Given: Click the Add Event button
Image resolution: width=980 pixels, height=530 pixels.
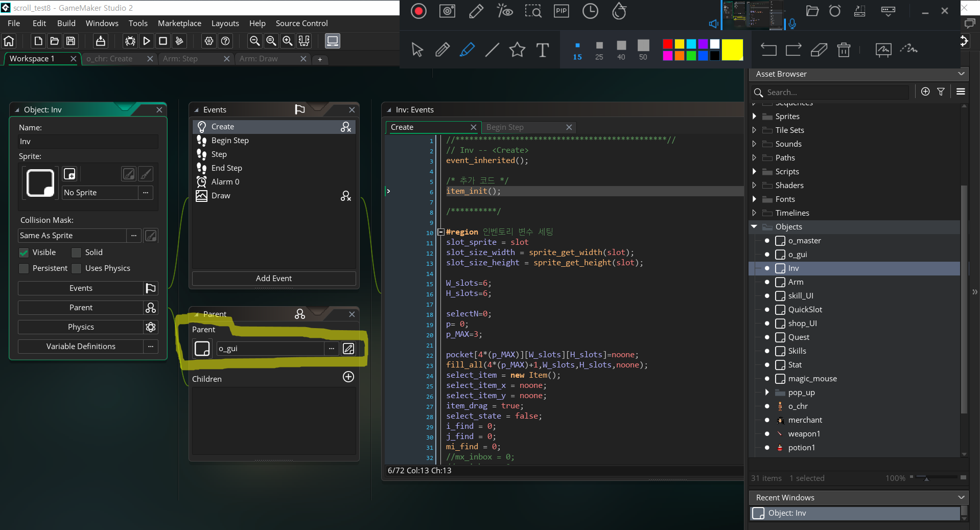Looking at the screenshot, I should tap(274, 279).
